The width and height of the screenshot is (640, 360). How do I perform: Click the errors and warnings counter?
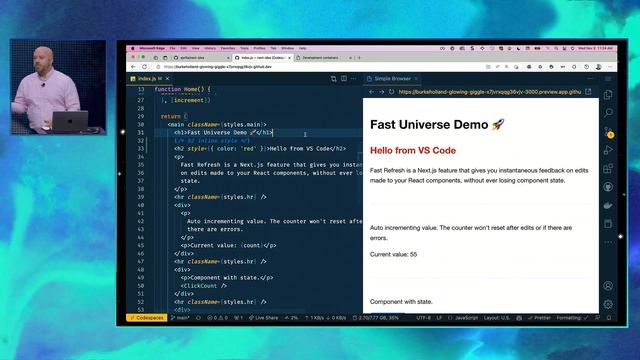pos(217,318)
